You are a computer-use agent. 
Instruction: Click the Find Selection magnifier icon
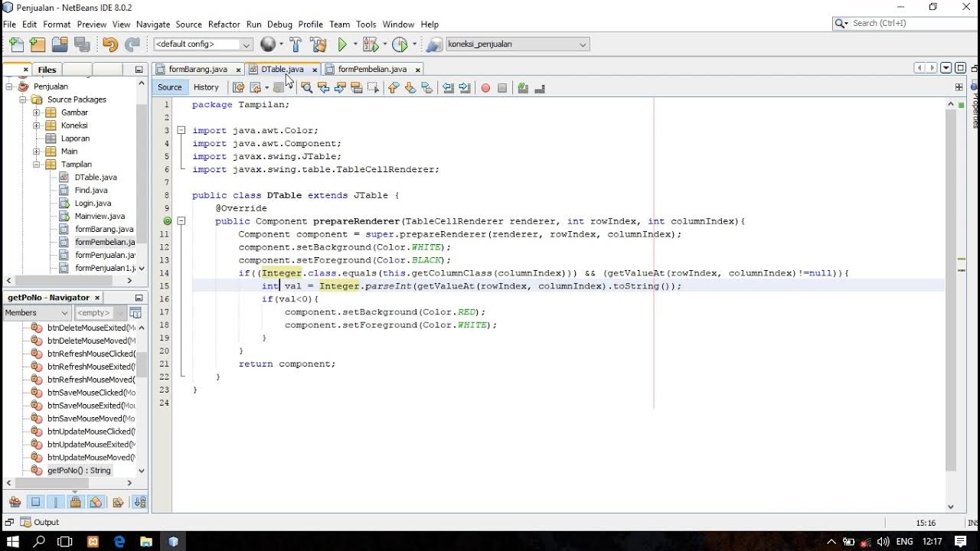[306, 88]
